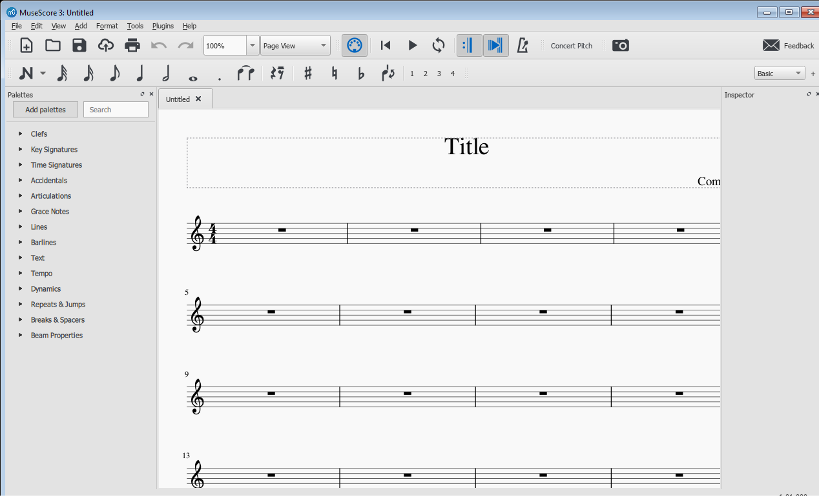Image resolution: width=819 pixels, height=504 pixels.
Task: Click the palette Search field
Action: (116, 110)
